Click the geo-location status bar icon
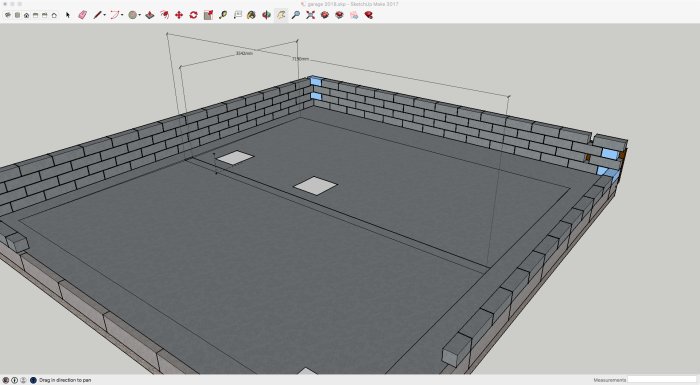The width and height of the screenshot is (700, 385). click(x=6, y=380)
